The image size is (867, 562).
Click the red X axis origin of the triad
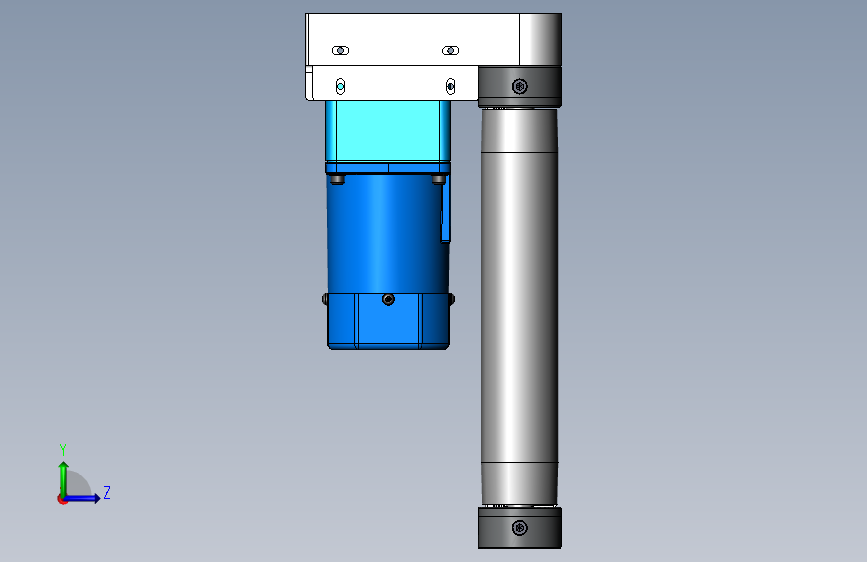tap(62, 499)
